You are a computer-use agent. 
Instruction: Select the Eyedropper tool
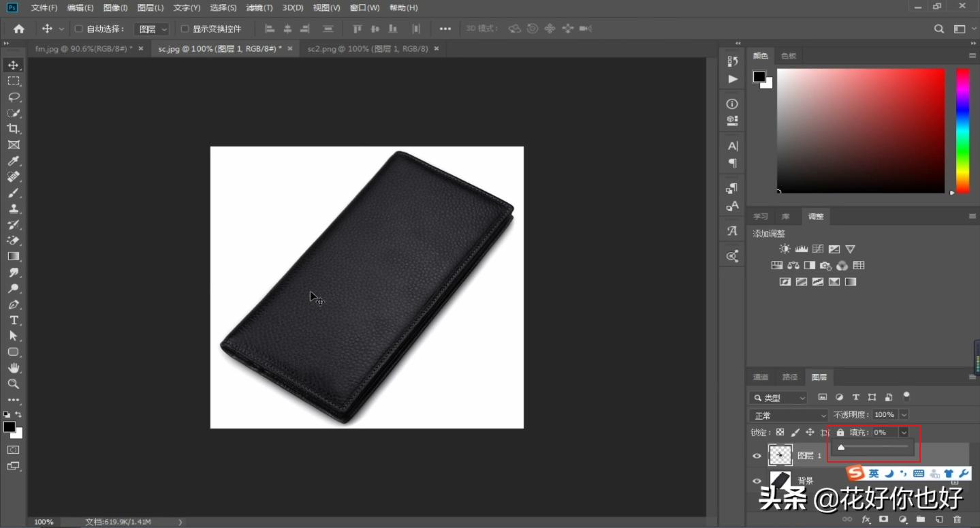pyautogui.click(x=13, y=161)
